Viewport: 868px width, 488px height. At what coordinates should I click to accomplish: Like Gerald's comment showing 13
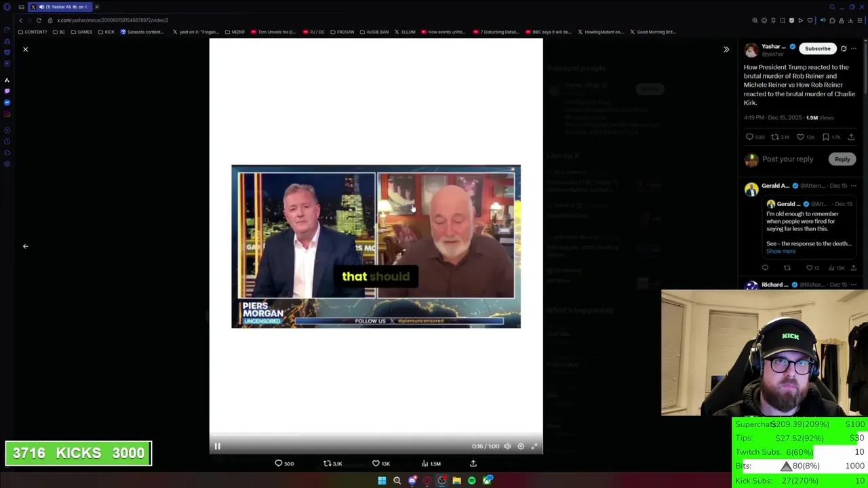tap(812, 268)
